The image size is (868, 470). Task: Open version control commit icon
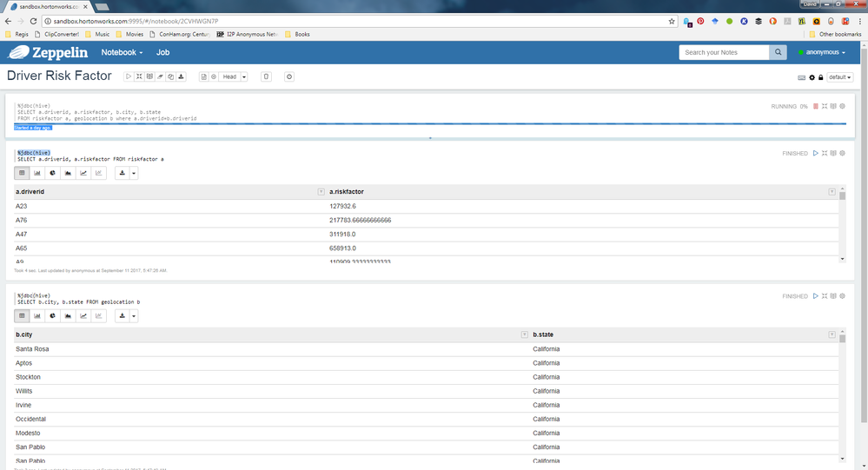[203, 77]
